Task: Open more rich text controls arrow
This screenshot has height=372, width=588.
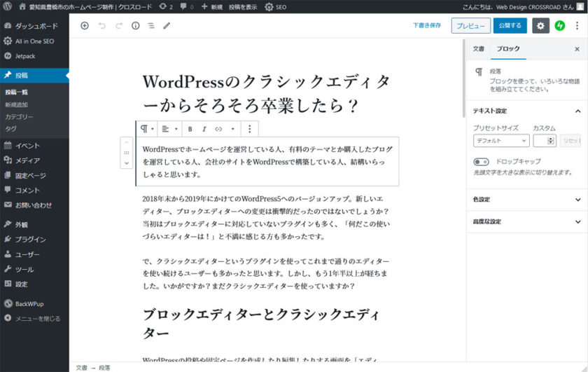Action: coord(232,129)
